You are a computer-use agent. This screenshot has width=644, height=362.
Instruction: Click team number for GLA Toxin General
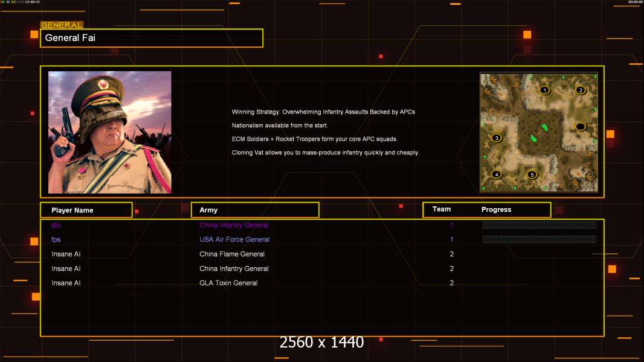click(x=451, y=283)
